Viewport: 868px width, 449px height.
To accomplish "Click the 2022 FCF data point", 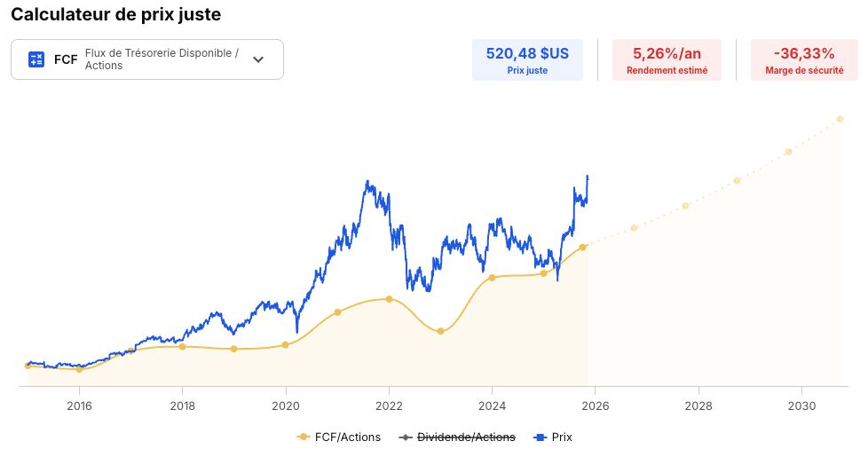I will (x=389, y=299).
